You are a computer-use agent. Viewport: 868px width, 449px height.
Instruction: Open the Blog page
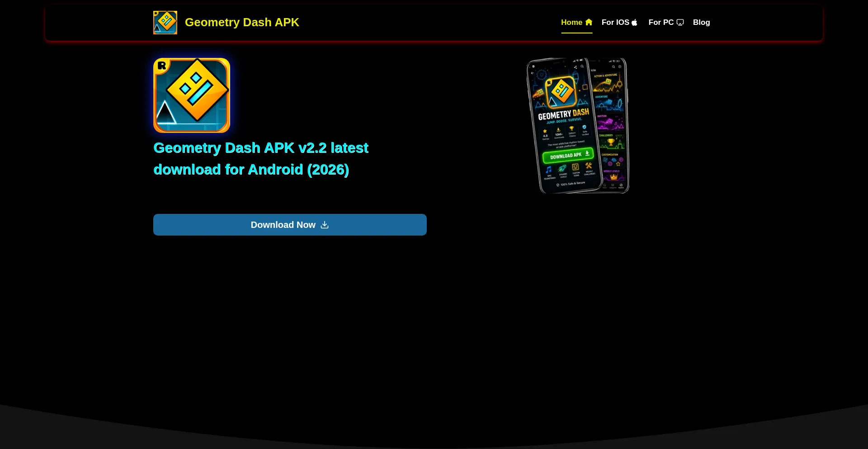coord(701,22)
